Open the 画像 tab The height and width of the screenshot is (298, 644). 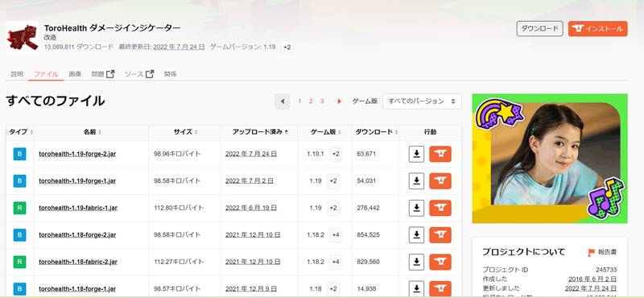tap(75, 74)
